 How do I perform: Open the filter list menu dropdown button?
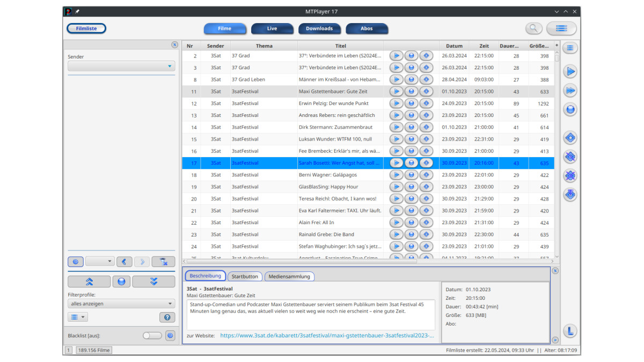[77, 317]
